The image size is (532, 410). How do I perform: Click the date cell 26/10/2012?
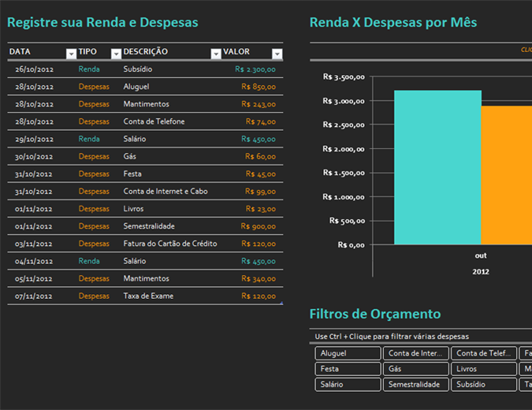[x=34, y=69]
